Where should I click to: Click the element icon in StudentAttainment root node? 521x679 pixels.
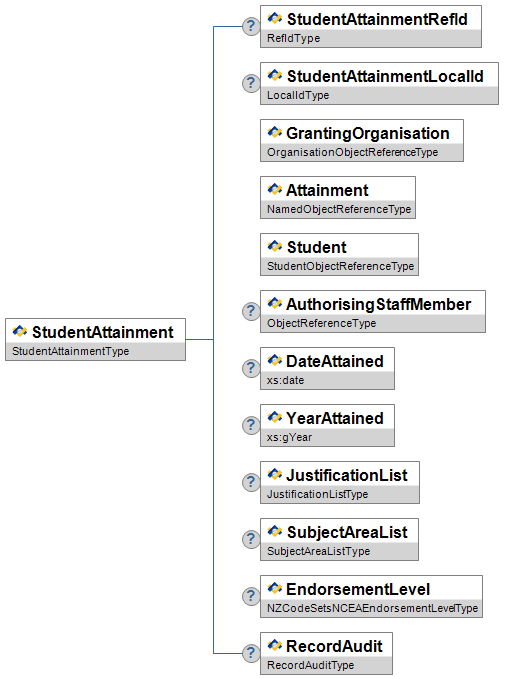tap(20, 331)
